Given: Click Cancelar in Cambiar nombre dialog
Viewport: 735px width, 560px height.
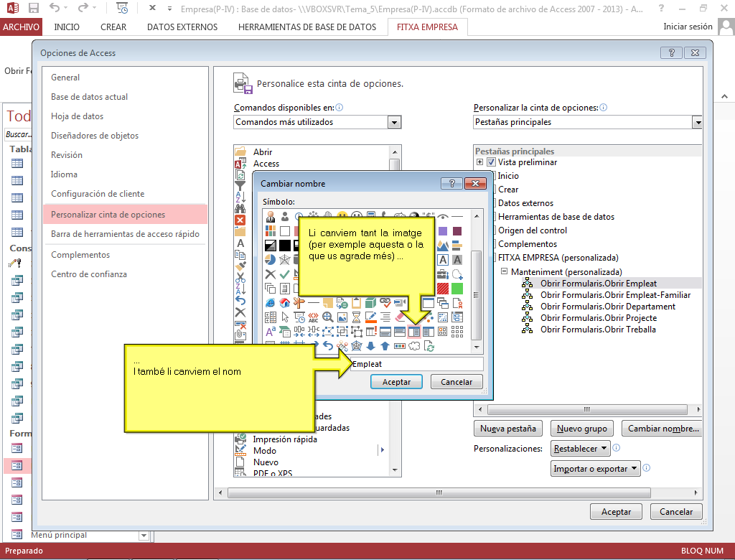Looking at the screenshot, I should [457, 382].
